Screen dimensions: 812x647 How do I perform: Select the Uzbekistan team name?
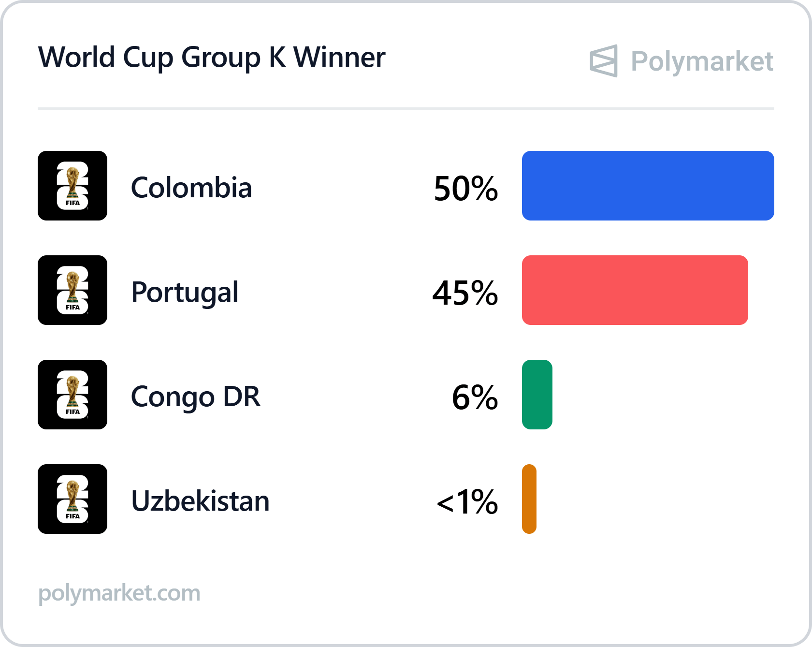[200, 501]
